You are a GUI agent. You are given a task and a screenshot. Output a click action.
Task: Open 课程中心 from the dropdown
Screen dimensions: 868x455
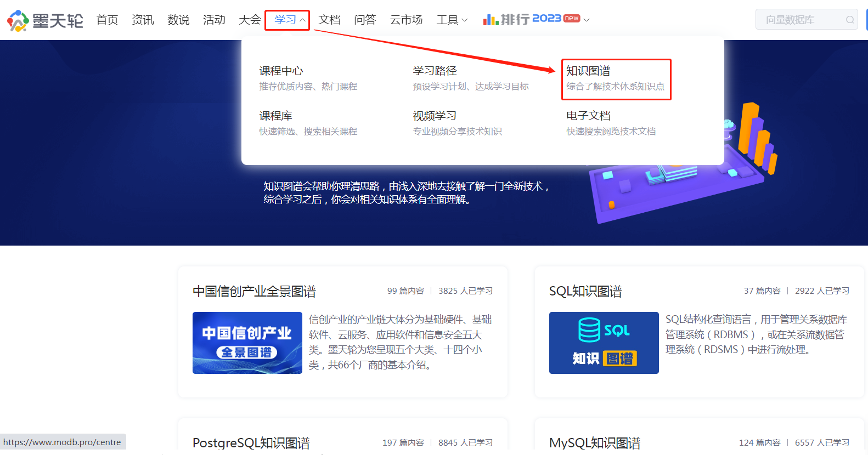281,71
